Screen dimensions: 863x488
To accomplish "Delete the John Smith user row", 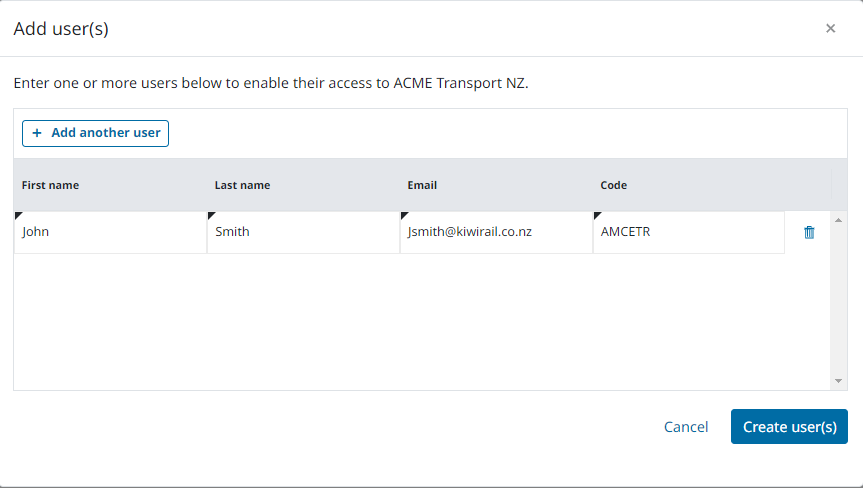I will 809,232.
